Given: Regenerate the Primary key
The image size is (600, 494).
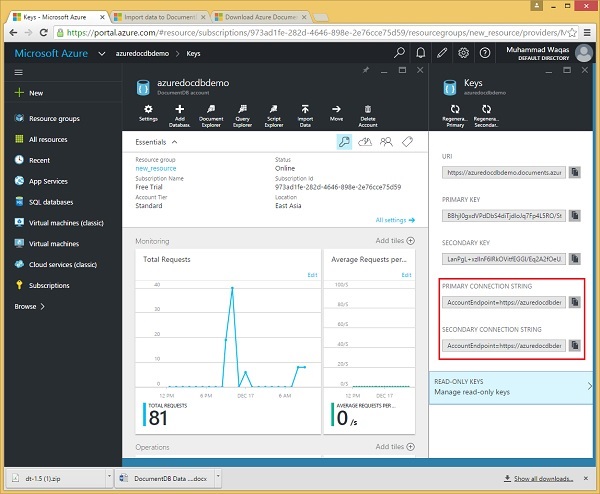Looking at the screenshot, I should [x=455, y=116].
